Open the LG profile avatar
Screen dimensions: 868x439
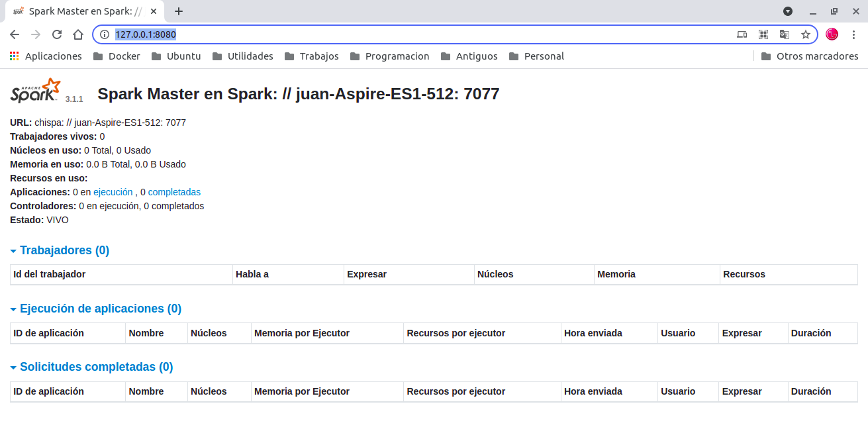click(x=832, y=34)
